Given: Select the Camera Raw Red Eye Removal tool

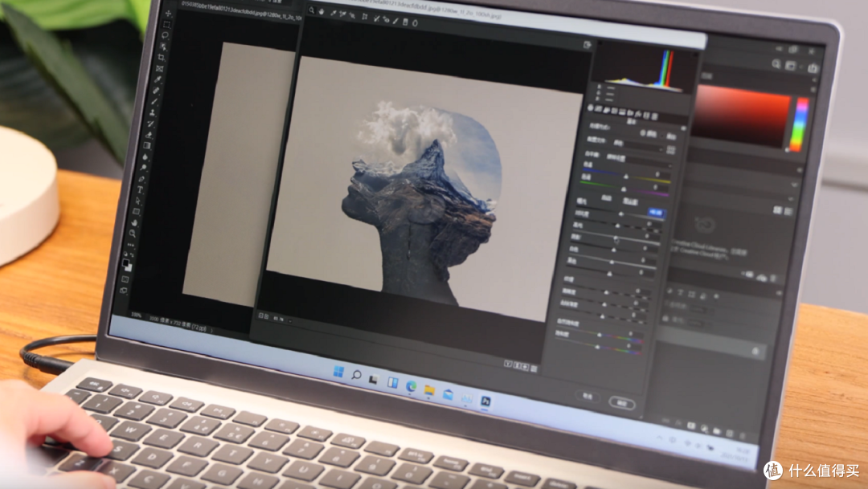Looking at the screenshot, I should pyautogui.click(x=386, y=19).
